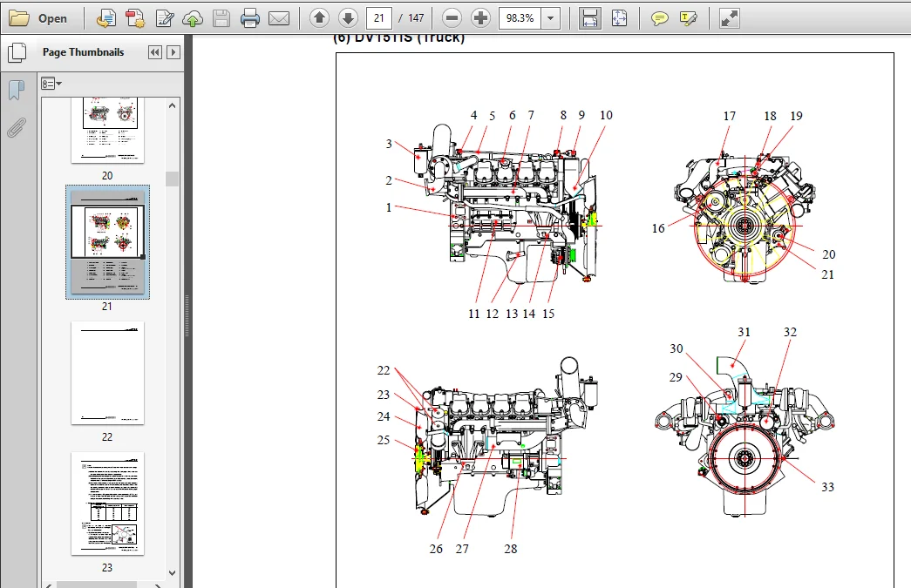Click the page number field showing 21
911x588 pixels.
[379, 18]
